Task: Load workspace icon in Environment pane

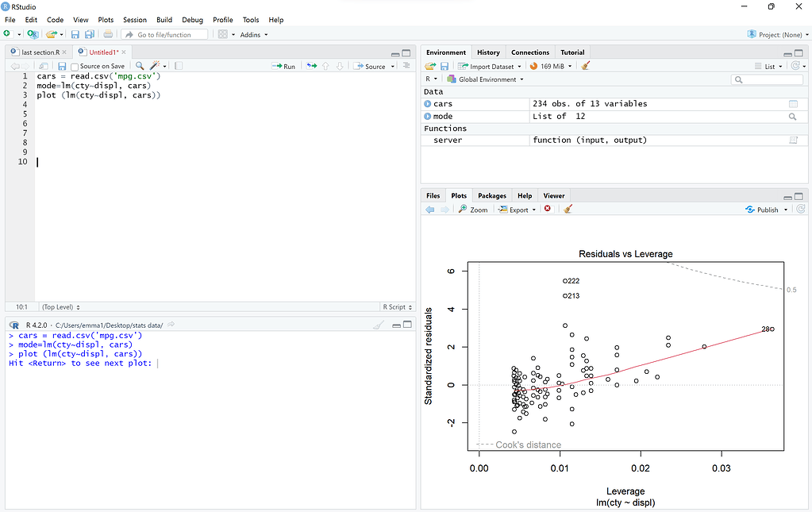Action: click(x=430, y=66)
